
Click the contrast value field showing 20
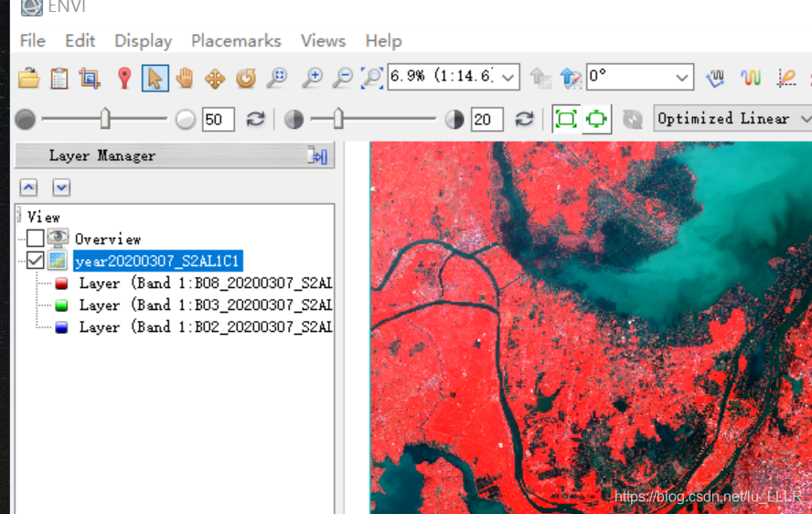coord(486,119)
